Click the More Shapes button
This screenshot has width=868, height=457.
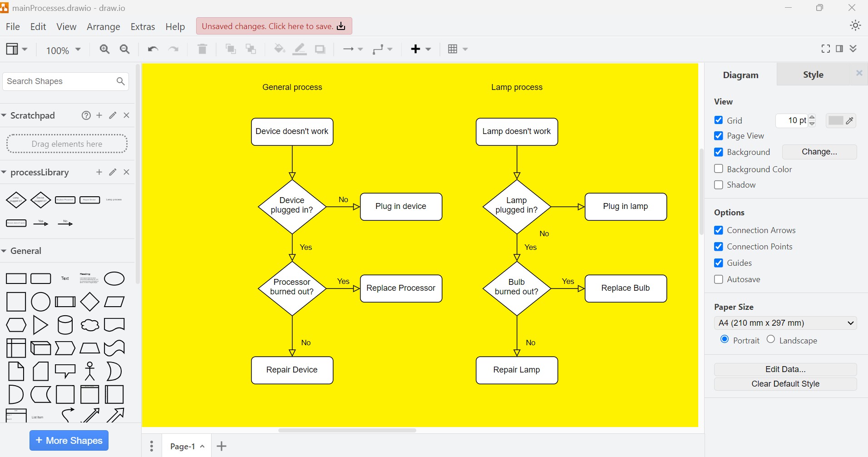pos(69,440)
